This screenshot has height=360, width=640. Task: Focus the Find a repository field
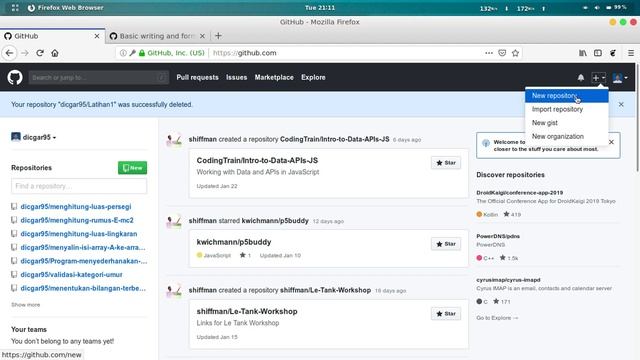[79, 186]
